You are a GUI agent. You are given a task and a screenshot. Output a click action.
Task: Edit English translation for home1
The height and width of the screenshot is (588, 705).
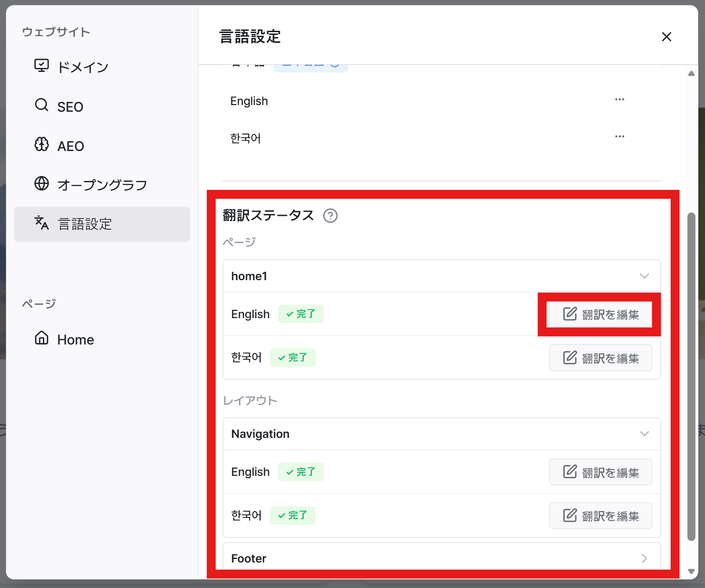pos(600,315)
